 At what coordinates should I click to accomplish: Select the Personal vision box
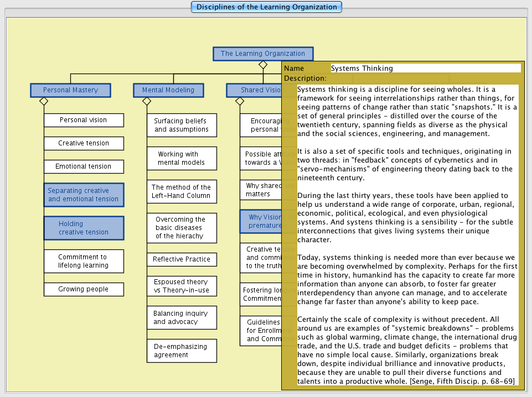(84, 120)
